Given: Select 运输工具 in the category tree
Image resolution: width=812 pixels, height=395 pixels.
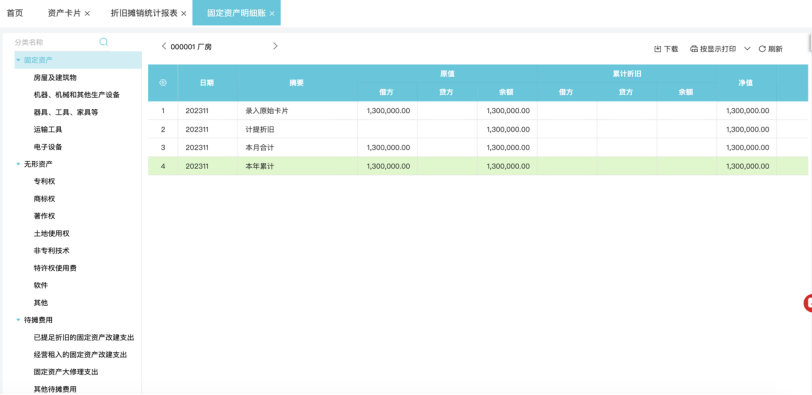Looking at the screenshot, I should 48,129.
